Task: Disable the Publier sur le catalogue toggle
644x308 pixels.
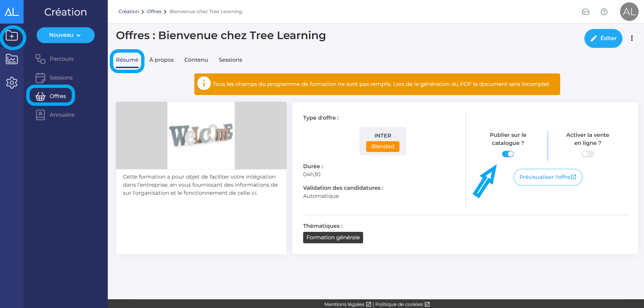Action: pyautogui.click(x=508, y=154)
